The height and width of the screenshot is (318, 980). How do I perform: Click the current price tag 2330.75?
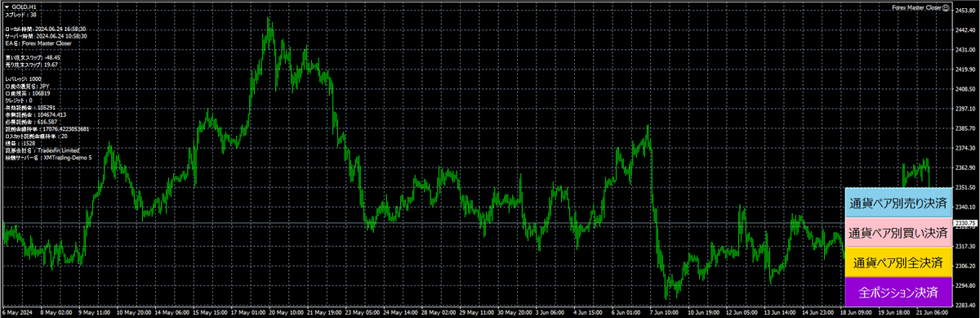tap(966, 223)
